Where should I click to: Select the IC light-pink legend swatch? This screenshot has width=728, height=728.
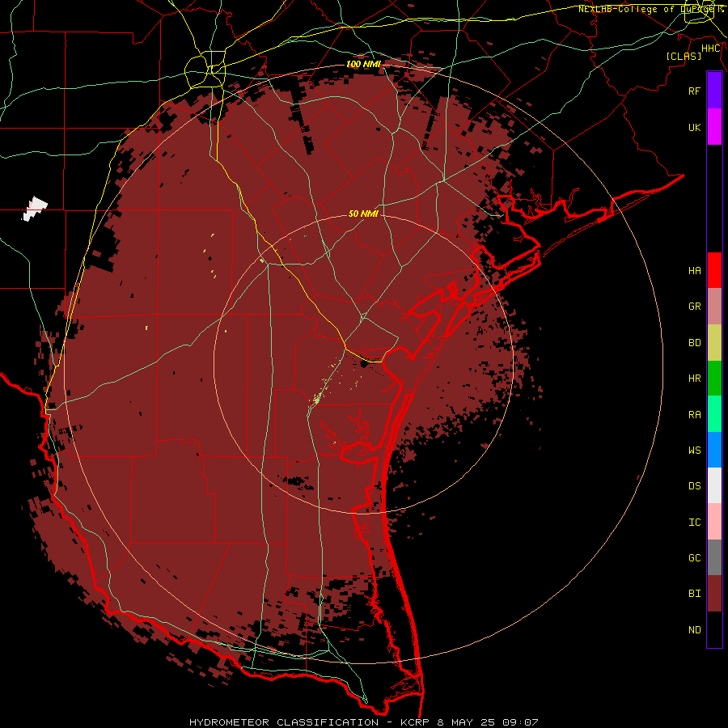coord(714,522)
